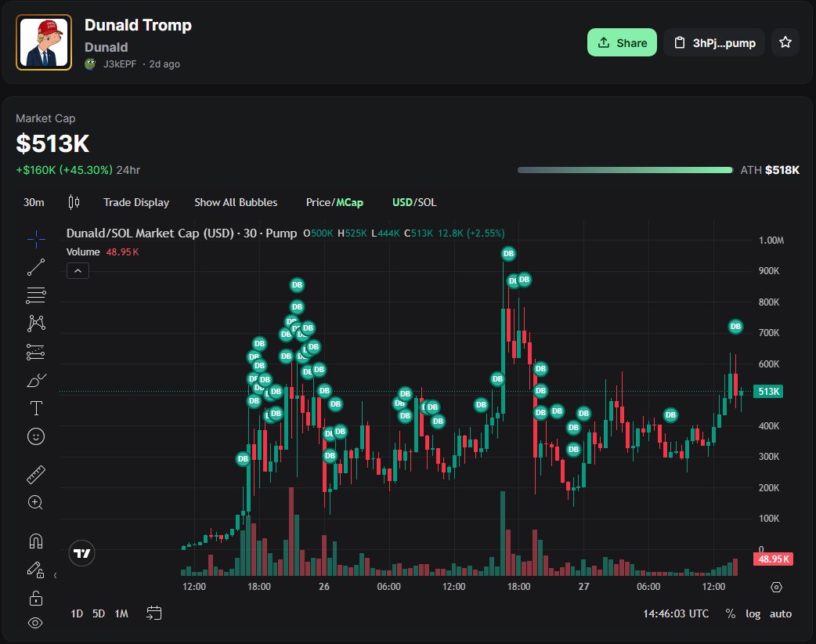Image resolution: width=816 pixels, height=644 pixels.
Task: Select the ruler measure tool
Action: 36,475
